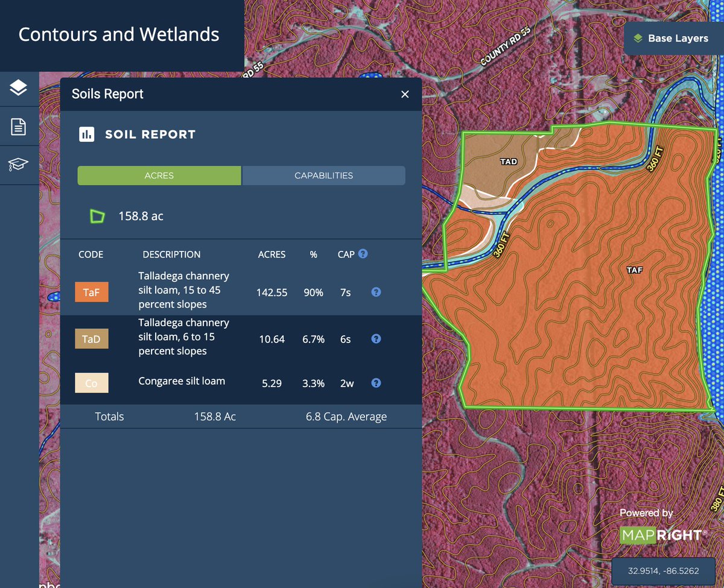
Task: Select Talladega 15 to 45 percent slopes description
Action: (184, 290)
